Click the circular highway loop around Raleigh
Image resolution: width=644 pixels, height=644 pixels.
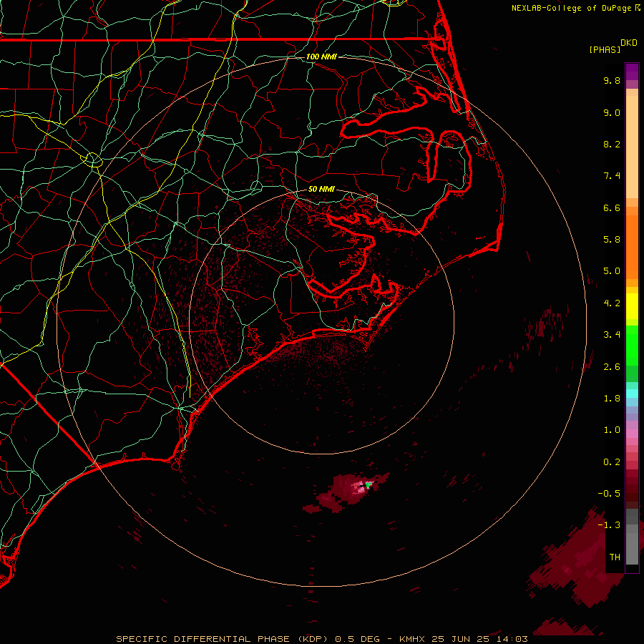93,160
